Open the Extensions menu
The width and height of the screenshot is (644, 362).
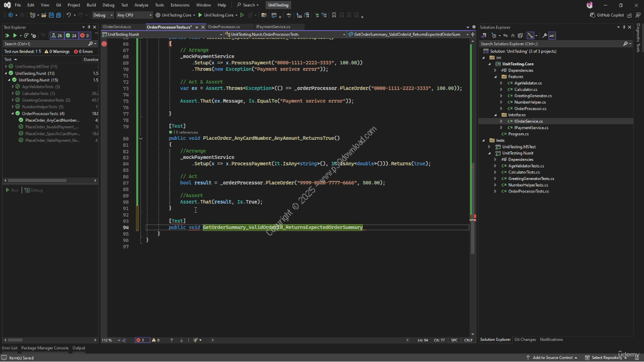click(x=180, y=5)
